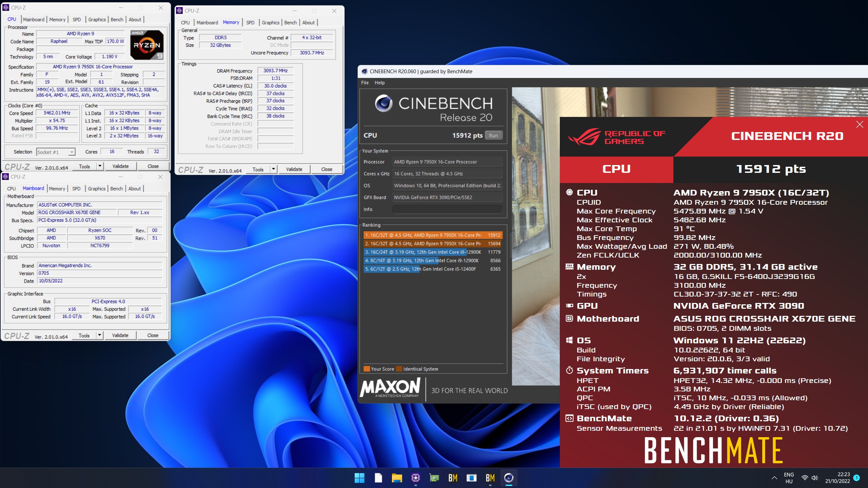Click Core Speed value 5462.01 MHz

57,113
